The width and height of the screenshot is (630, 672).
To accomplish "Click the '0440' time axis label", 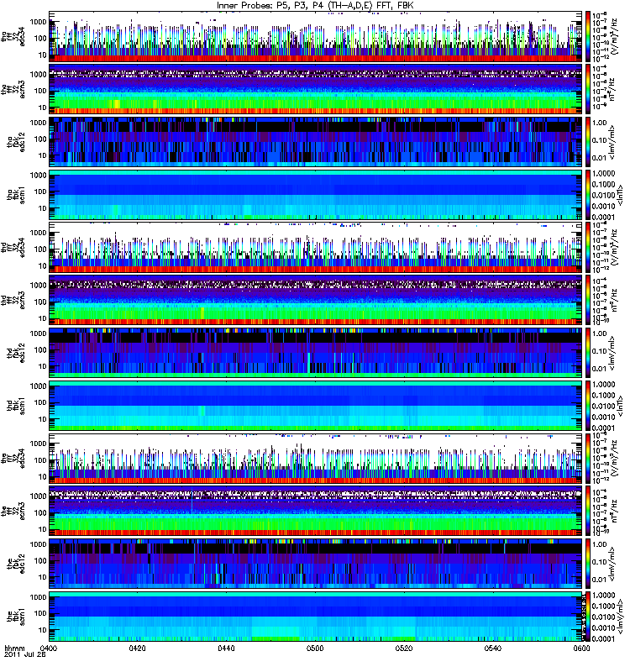I will point(226,648).
